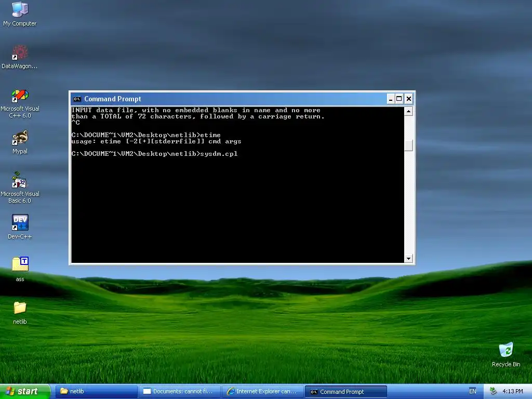This screenshot has height=399, width=532.
Task: Open the My Computer desktop icon
Action: [20, 14]
